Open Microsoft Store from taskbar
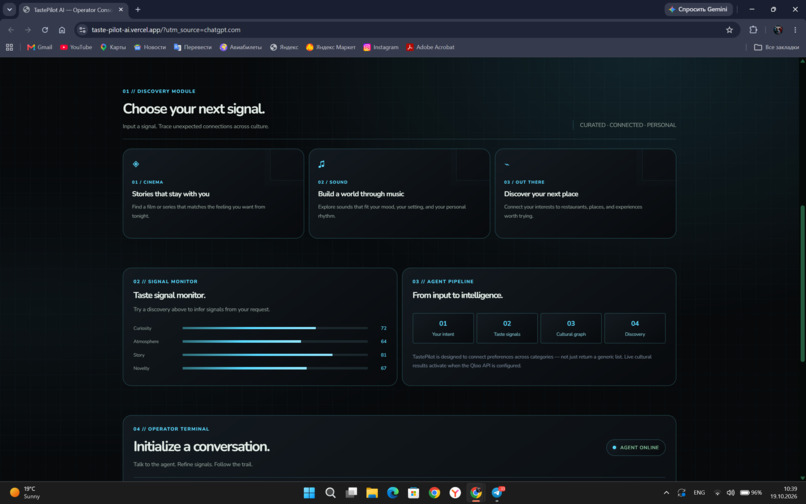 click(x=413, y=493)
